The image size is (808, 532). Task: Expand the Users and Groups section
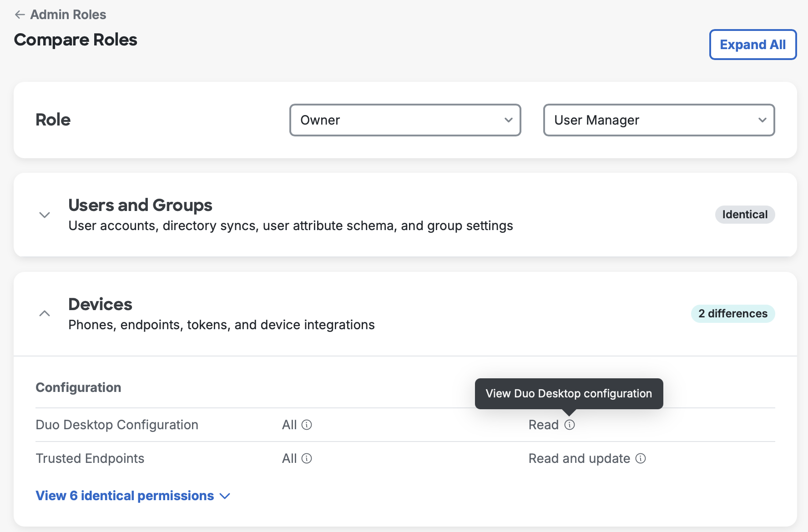point(44,215)
